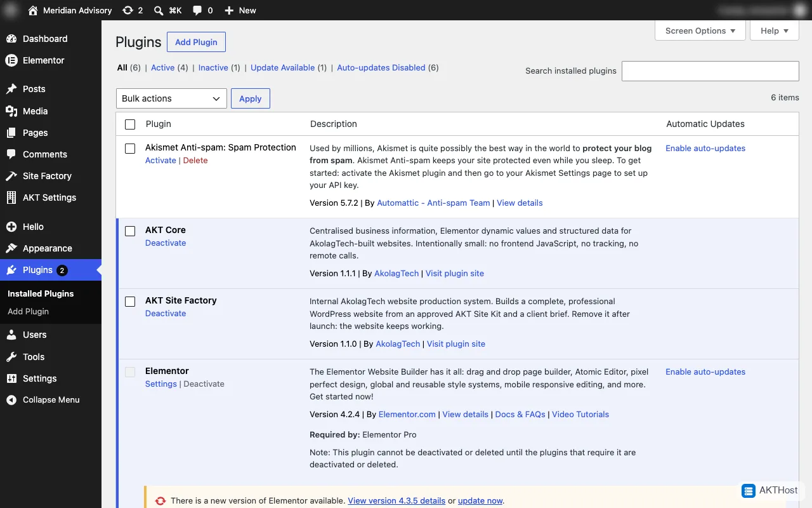
Task: Open Elementor Docs & FAQs link
Action: pos(520,414)
